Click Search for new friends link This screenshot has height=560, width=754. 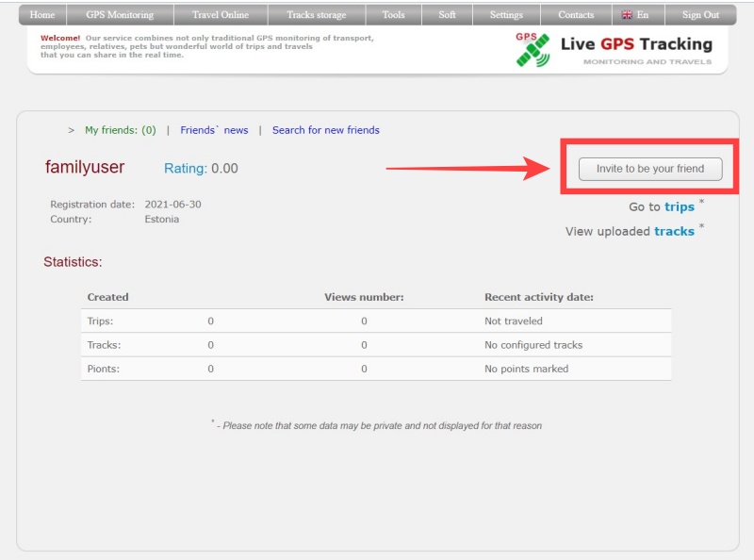pos(326,130)
